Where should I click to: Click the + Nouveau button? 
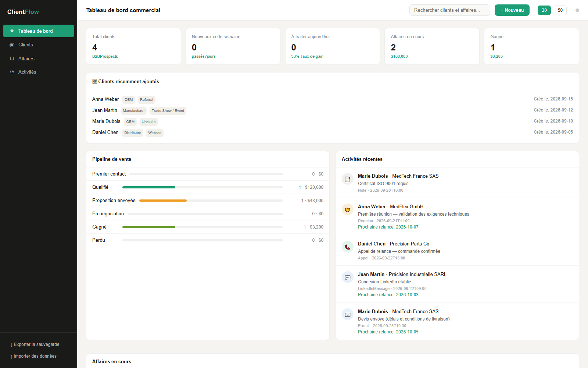click(x=512, y=10)
